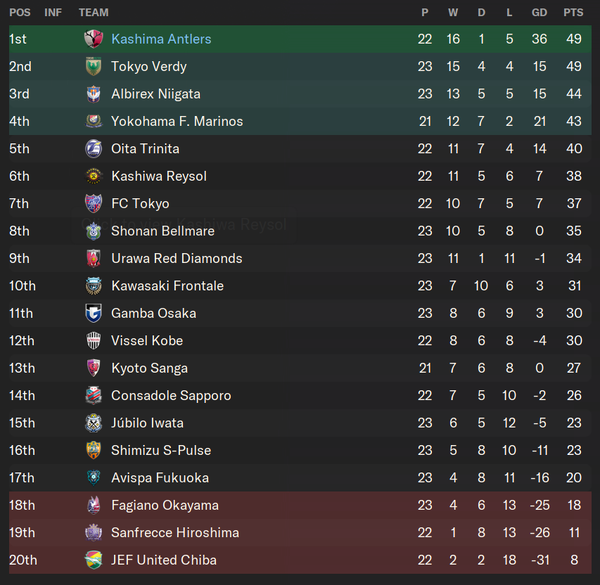Click the Gamba Osaka crest icon
This screenshot has width=600, height=585.
point(93,313)
